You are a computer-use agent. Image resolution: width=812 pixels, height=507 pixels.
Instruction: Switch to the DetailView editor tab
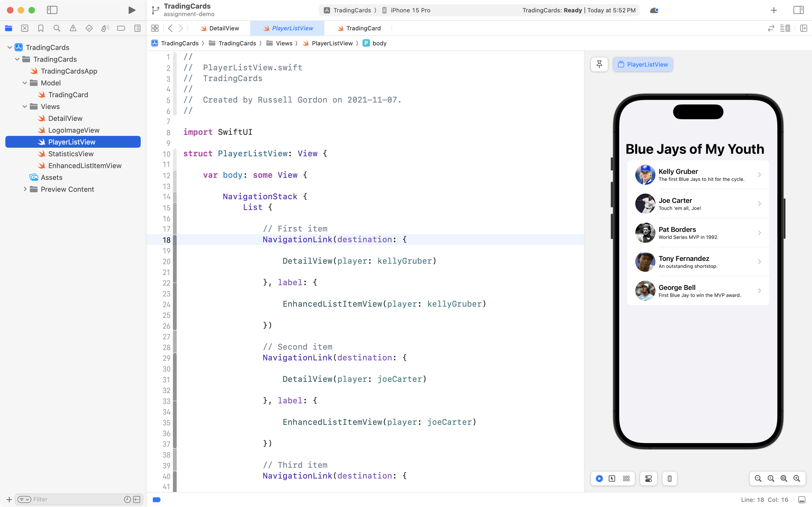224,28
